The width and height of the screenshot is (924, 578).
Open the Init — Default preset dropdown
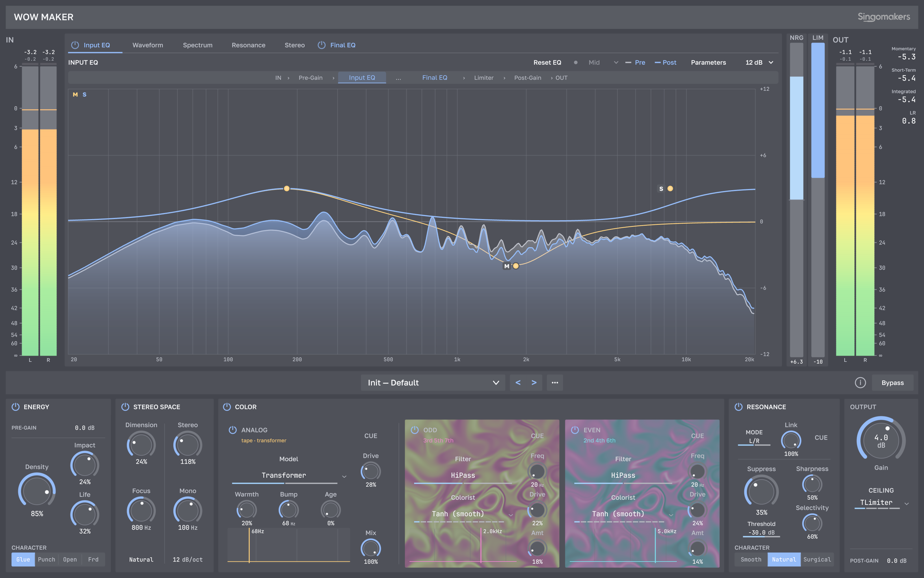pos(433,383)
